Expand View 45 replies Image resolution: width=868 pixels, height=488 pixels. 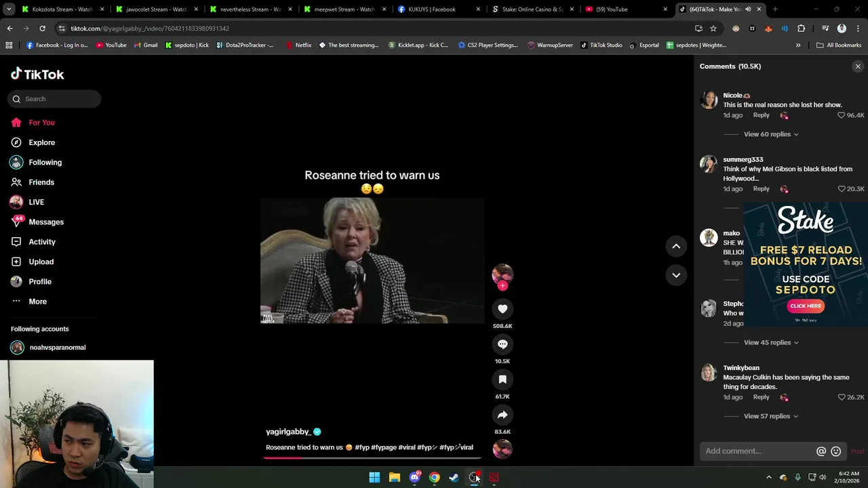coord(771,343)
